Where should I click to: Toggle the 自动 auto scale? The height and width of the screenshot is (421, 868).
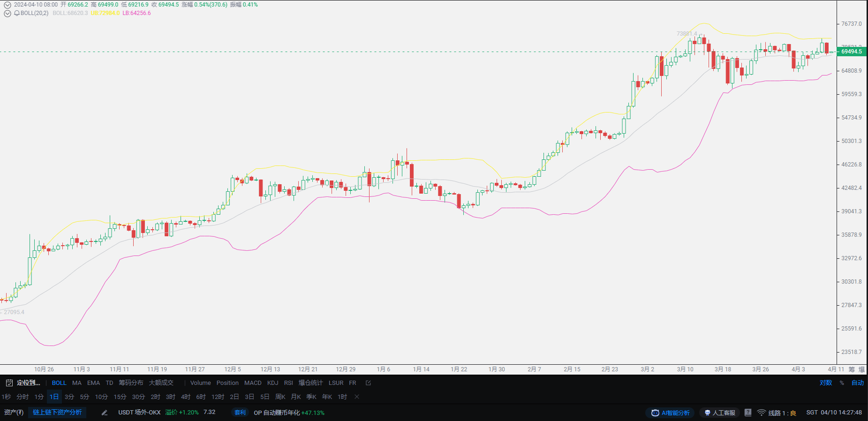click(858, 383)
